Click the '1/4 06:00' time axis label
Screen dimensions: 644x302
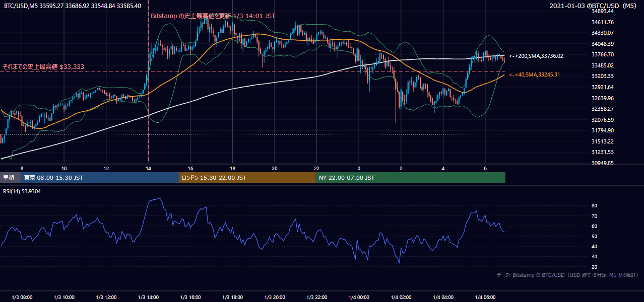[485, 297]
